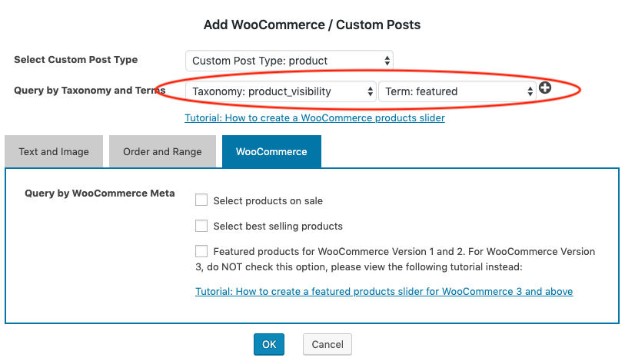Click the Query by WooCommerce Meta label
This screenshot has height=364, width=625.
tap(100, 194)
